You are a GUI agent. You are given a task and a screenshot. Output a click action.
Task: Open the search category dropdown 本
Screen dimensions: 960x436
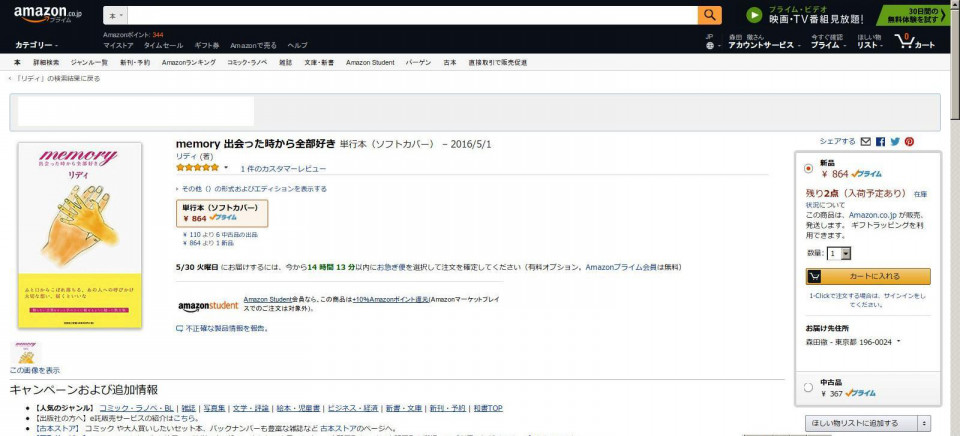116,15
